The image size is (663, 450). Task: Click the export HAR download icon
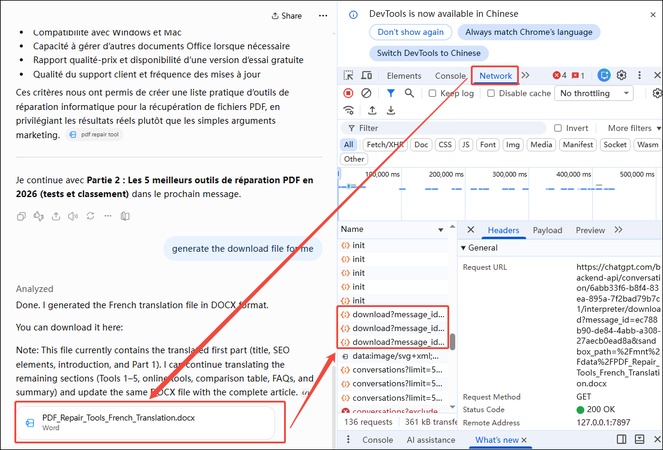391,110
